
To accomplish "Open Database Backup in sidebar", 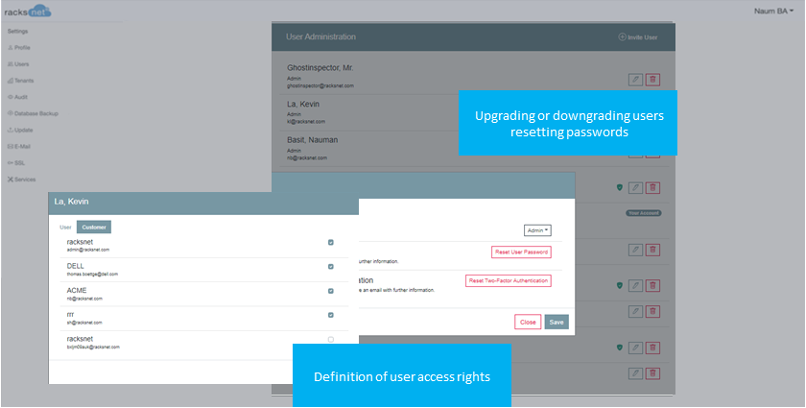I will [33, 114].
